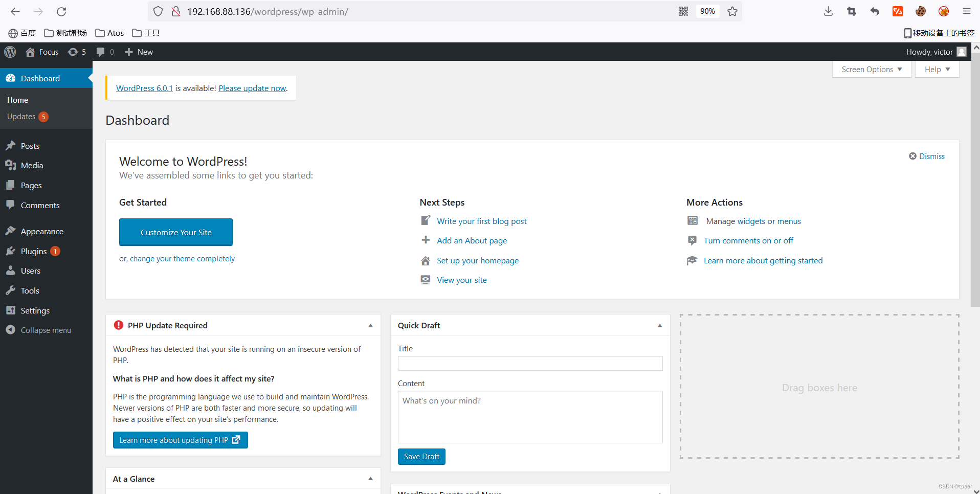This screenshot has height=494, width=980.
Task: Click change your theme completely link
Action: coord(182,259)
